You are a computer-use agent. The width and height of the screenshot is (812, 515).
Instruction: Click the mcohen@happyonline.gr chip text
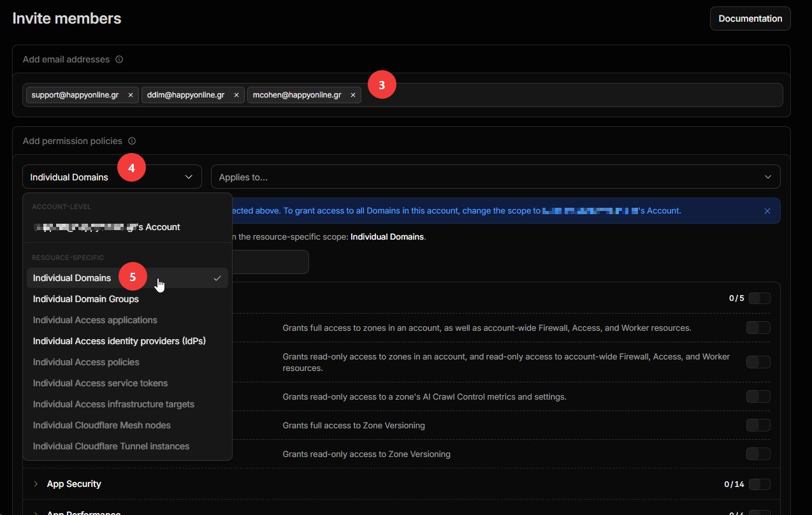(x=297, y=95)
